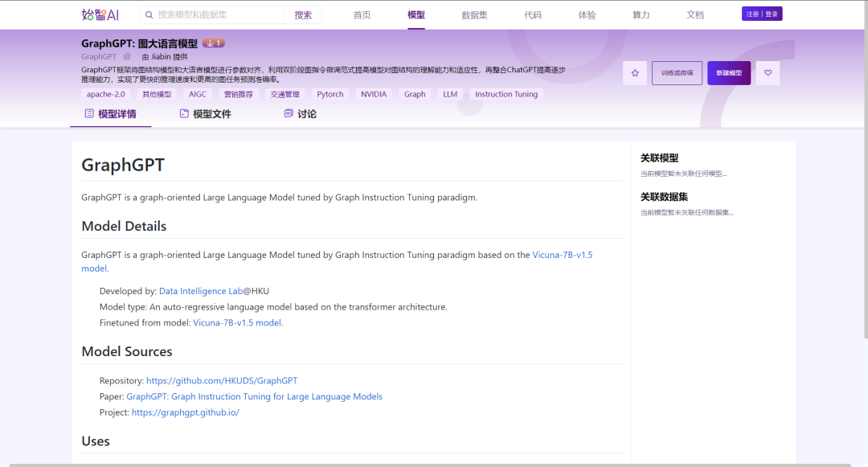Open 讨论 tab
Screen dimensions: 868x467
(306, 114)
